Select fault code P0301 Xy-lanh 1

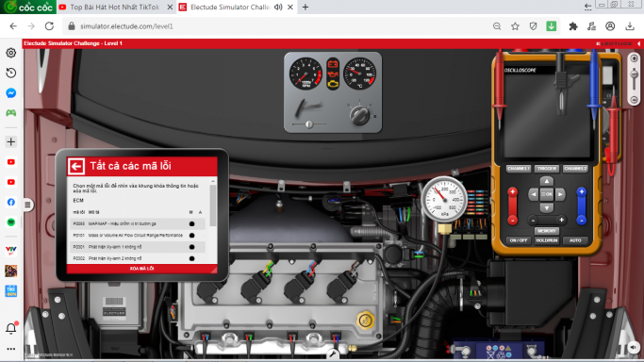pyautogui.click(x=138, y=247)
